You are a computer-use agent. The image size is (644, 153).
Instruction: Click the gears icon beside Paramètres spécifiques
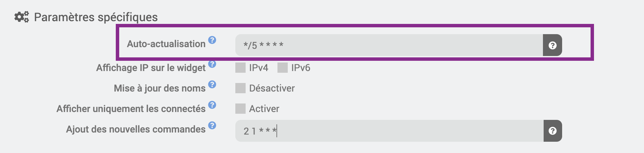pos(22,17)
